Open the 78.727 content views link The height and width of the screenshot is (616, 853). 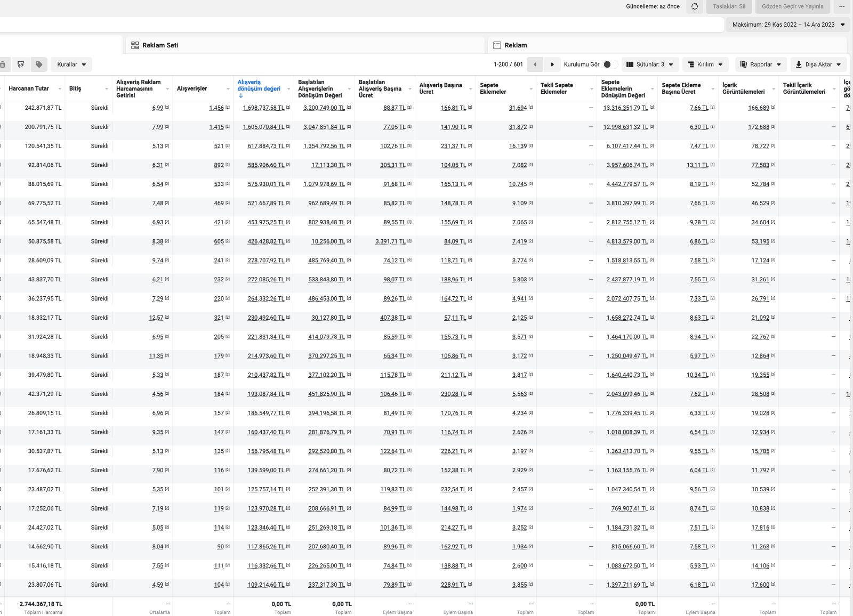tap(760, 146)
